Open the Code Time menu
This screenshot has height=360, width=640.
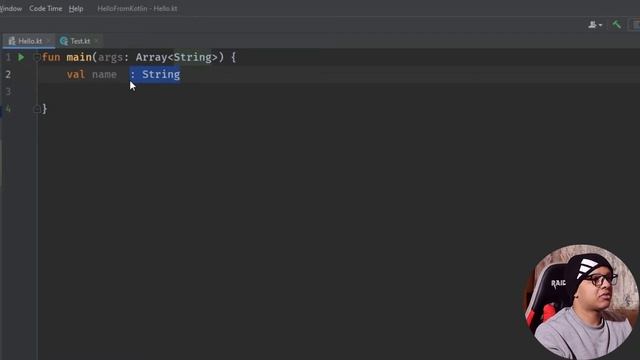(45, 8)
